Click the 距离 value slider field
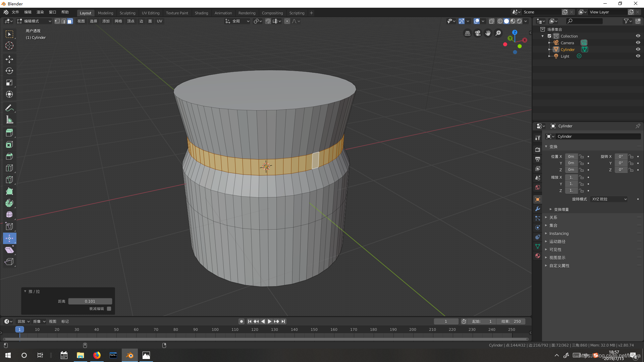Screen dimensions: 644x362 (x=90, y=301)
